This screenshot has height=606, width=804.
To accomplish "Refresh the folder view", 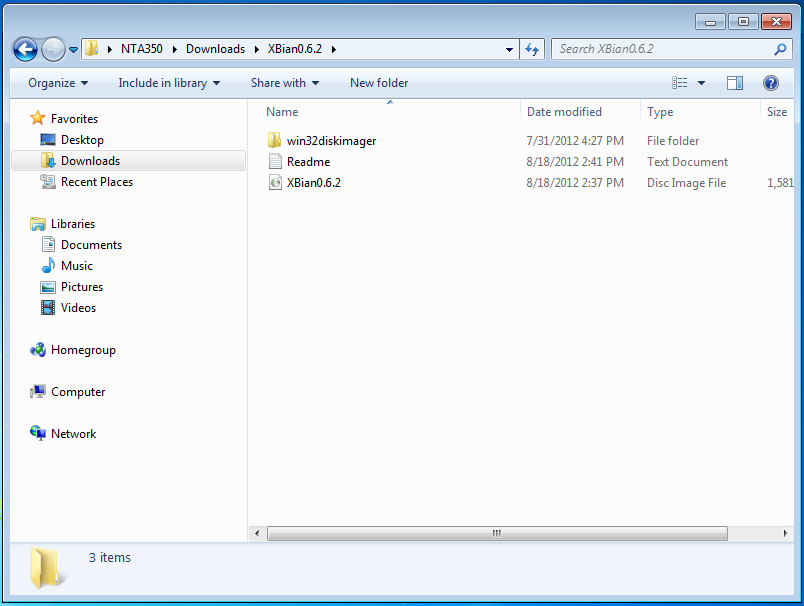I will (532, 50).
